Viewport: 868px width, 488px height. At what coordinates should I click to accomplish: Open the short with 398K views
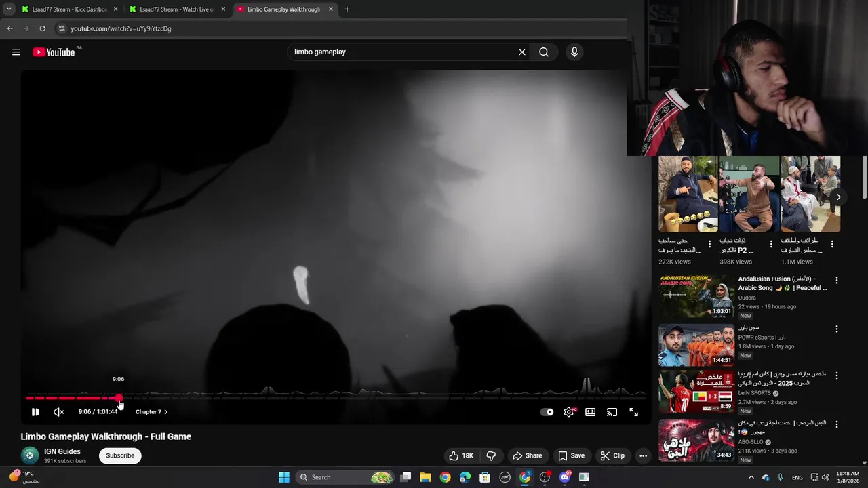[749, 194]
